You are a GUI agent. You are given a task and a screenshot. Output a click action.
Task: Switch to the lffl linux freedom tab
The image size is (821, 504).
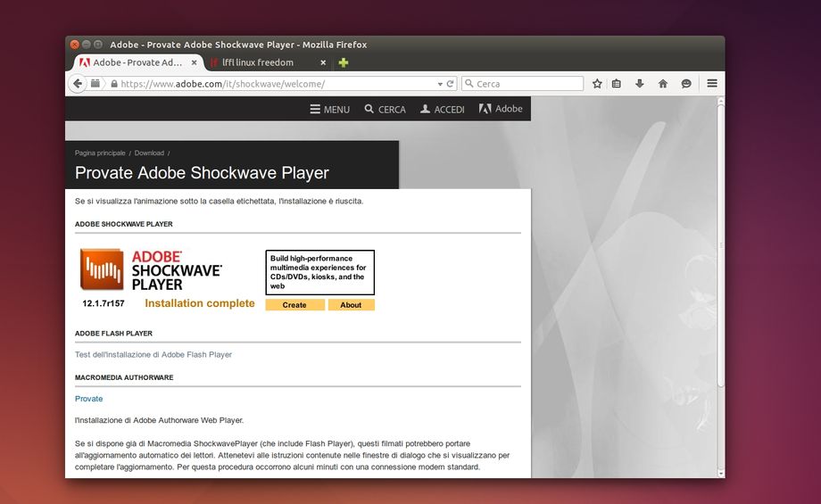tap(257, 62)
